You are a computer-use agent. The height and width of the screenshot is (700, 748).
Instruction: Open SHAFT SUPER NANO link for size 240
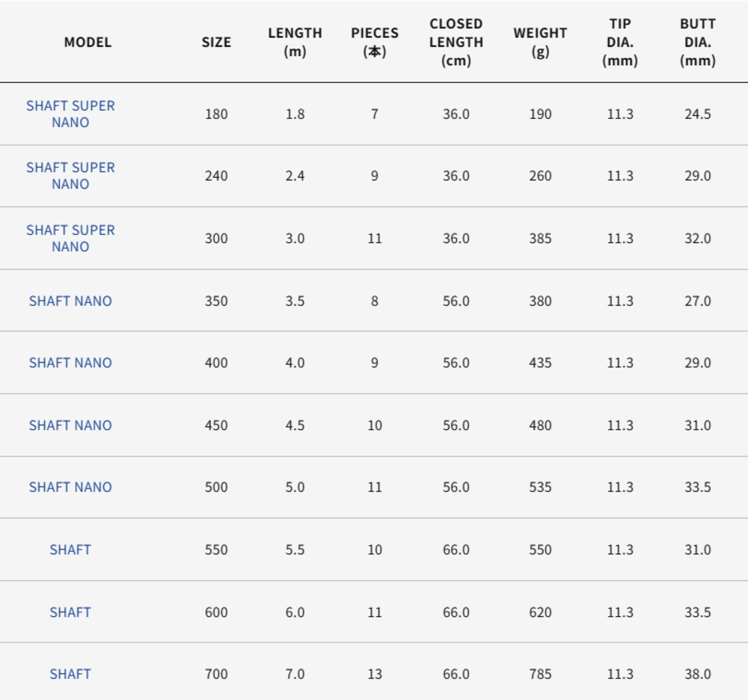(x=70, y=176)
